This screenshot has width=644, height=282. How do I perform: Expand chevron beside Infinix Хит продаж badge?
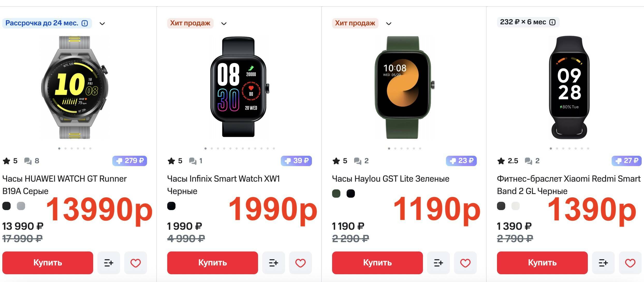click(224, 24)
